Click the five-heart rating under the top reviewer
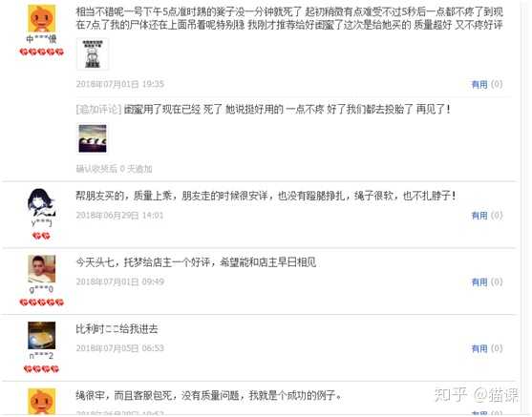The height and width of the screenshot is (417, 532). coord(42,52)
